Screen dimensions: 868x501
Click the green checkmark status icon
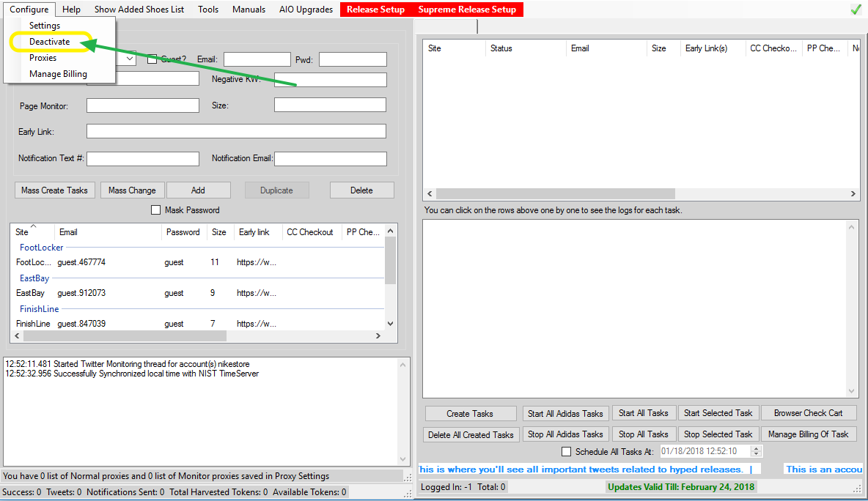[855, 10]
